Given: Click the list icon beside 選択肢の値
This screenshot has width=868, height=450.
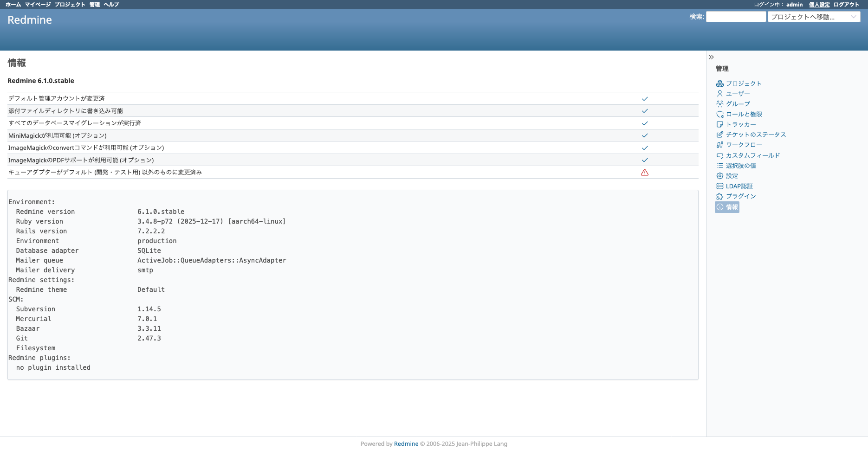Looking at the screenshot, I should [x=720, y=166].
